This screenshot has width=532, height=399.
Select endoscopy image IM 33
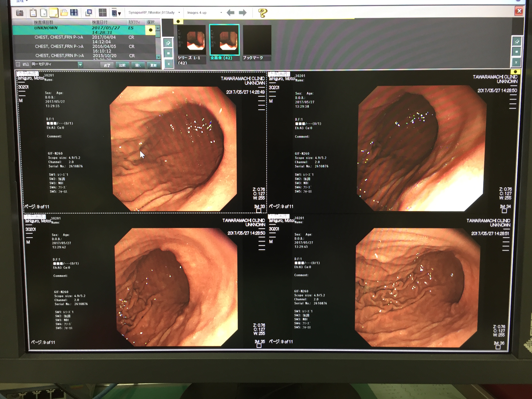[x=173, y=149]
